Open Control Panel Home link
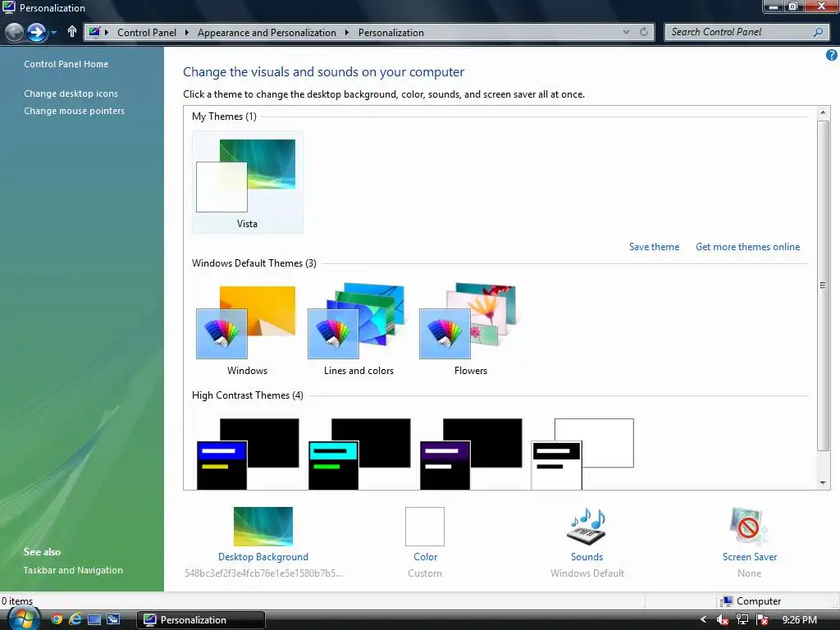Screen dimensions: 840x630 pyautogui.click(x=66, y=64)
